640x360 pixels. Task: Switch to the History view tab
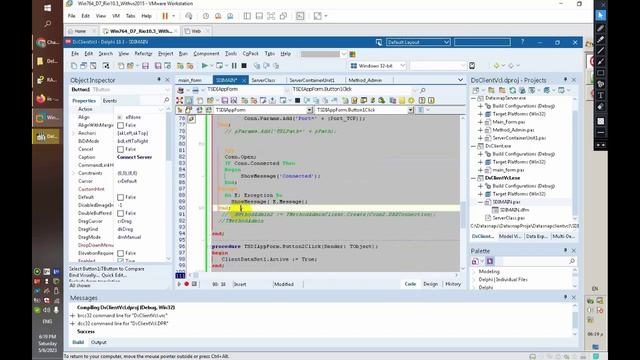[453, 284]
